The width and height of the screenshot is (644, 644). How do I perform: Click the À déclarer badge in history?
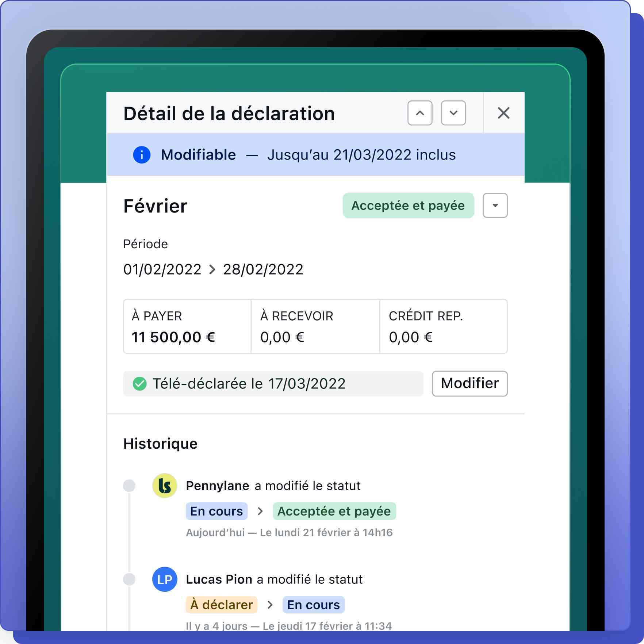click(221, 605)
